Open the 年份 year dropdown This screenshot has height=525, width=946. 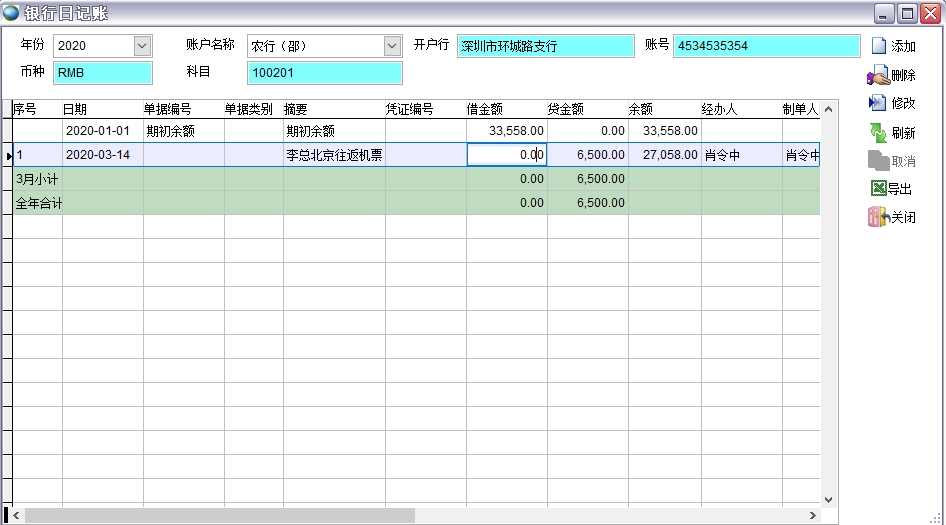[142, 46]
